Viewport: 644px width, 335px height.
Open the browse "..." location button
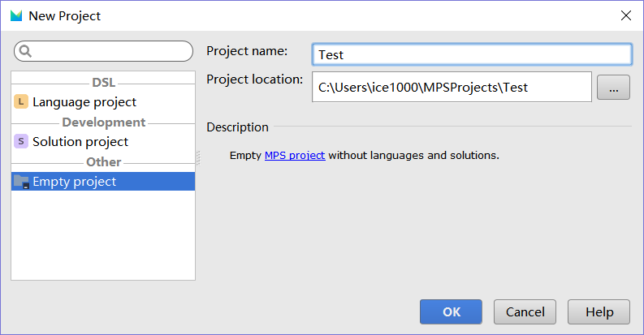pyautogui.click(x=613, y=88)
